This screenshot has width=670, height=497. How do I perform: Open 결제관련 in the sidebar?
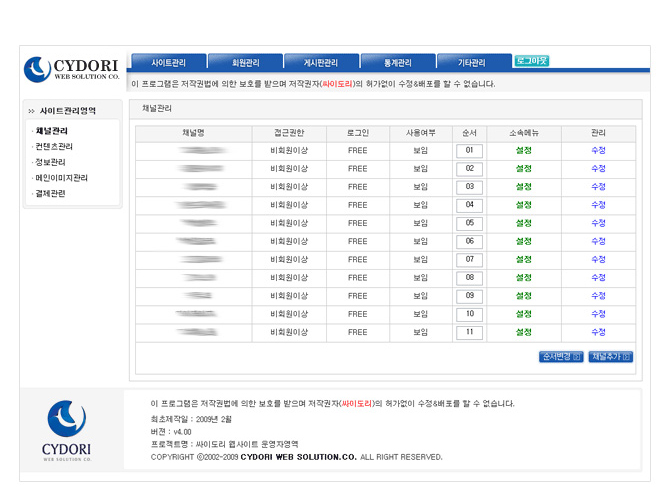[51, 193]
